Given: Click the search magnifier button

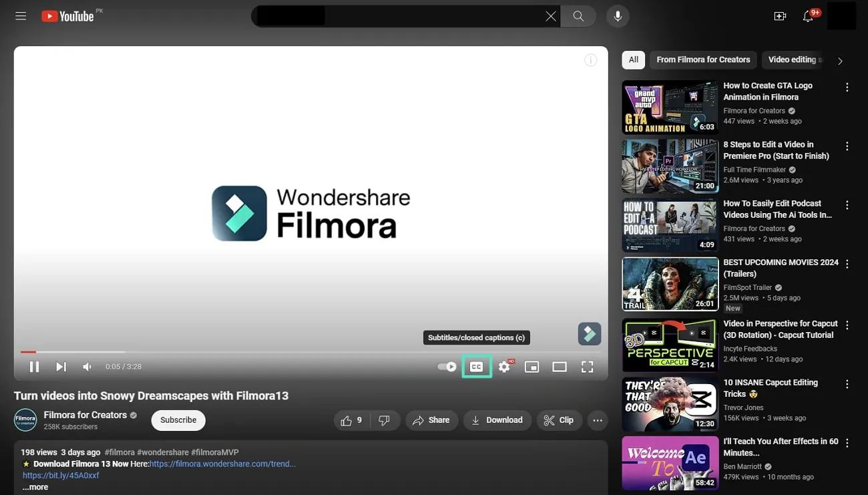Looking at the screenshot, I should click(578, 16).
